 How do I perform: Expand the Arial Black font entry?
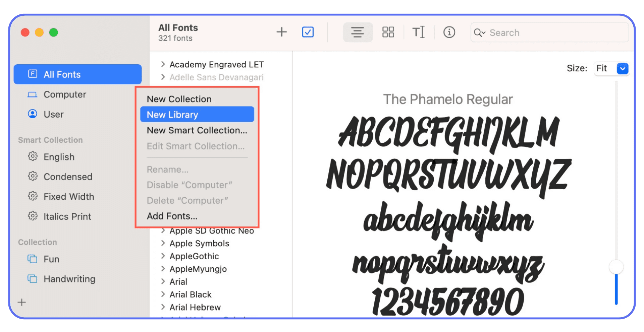(x=163, y=294)
